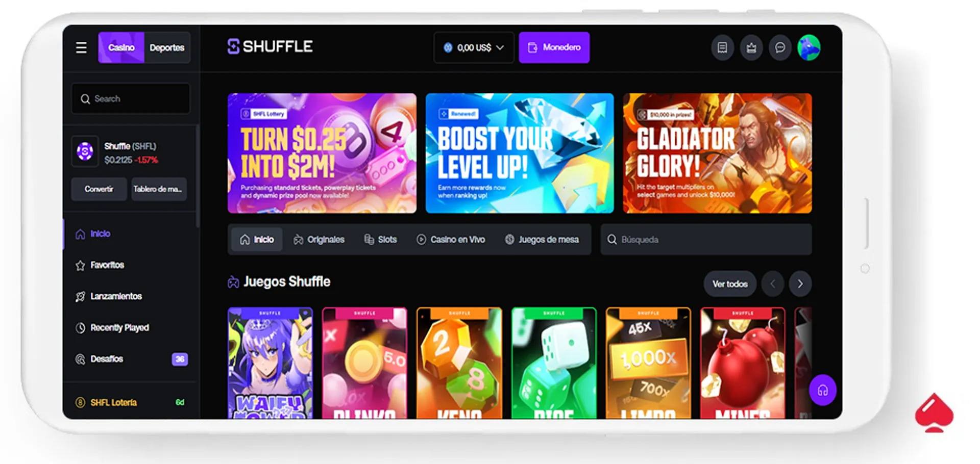
Task: Select the Slots category tab
Action: tap(380, 240)
